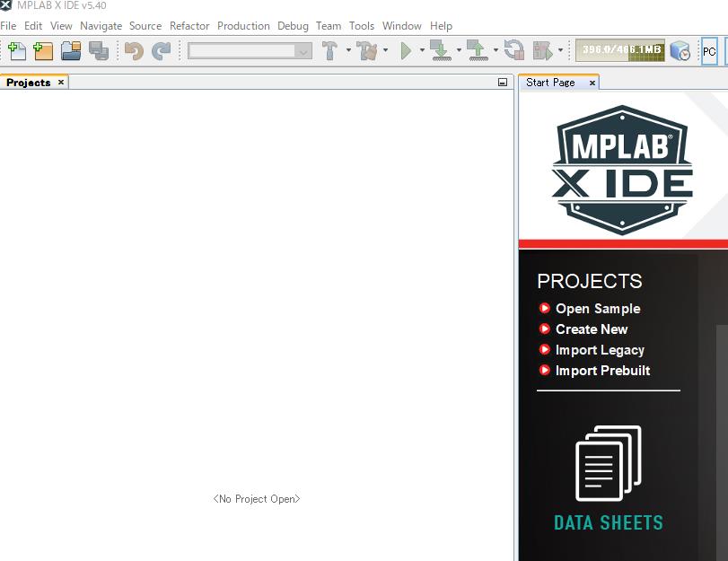
Task: Click the Make and Program Device icon
Action: coord(440,50)
